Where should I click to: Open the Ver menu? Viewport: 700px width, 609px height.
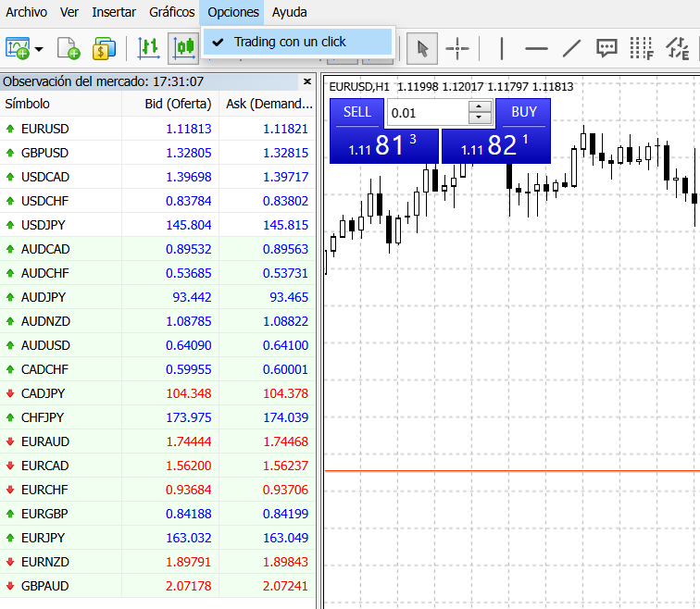click(x=69, y=12)
